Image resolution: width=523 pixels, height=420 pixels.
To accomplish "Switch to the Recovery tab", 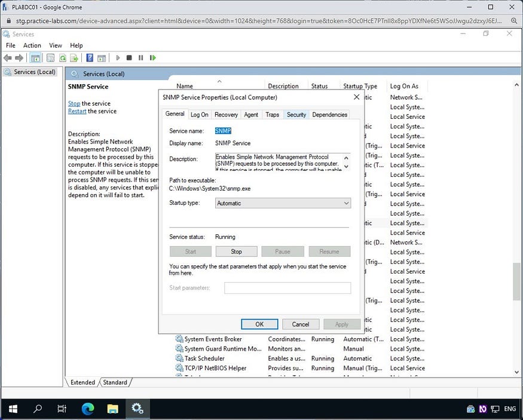I will (x=226, y=115).
